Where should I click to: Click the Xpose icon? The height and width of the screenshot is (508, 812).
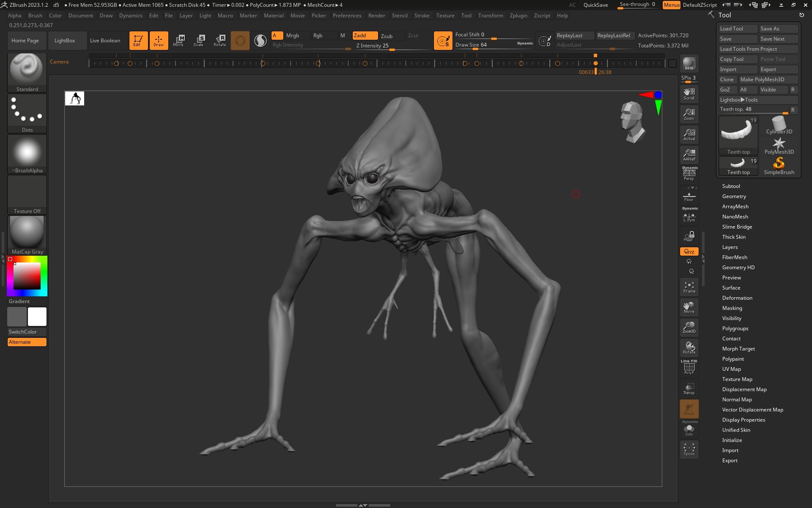click(x=689, y=450)
